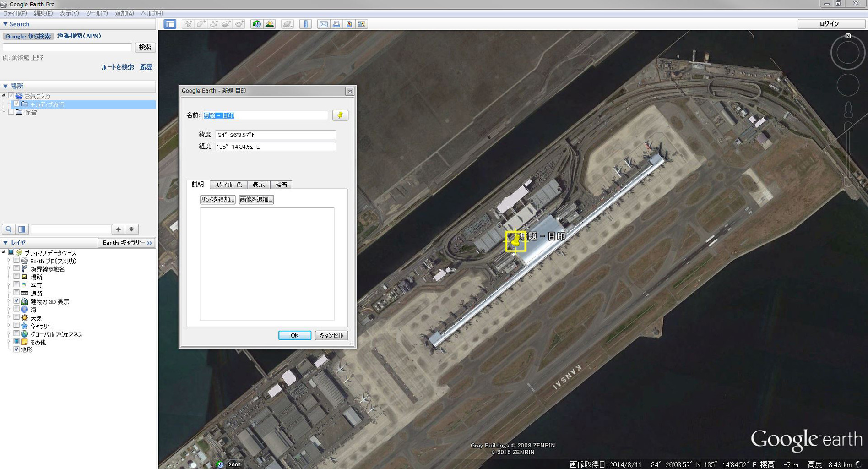This screenshot has height=469, width=868.
Task: Show historical imagery clock icon
Action: [257, 24]
